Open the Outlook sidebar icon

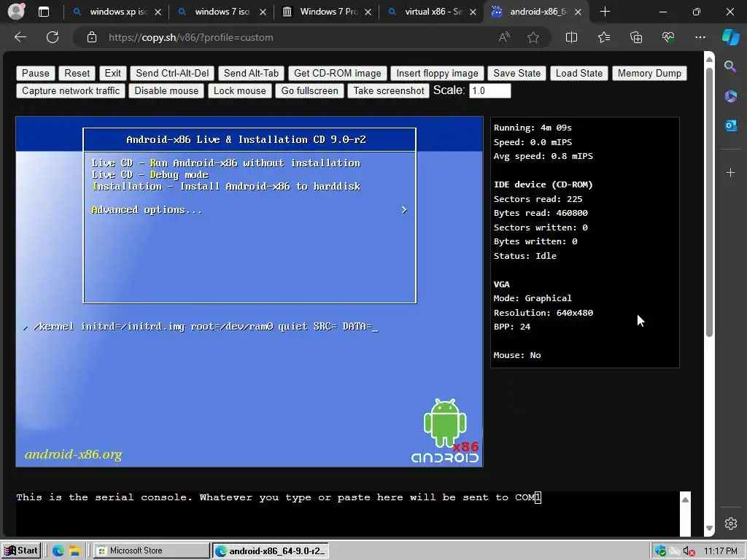(x=730, y=125)
